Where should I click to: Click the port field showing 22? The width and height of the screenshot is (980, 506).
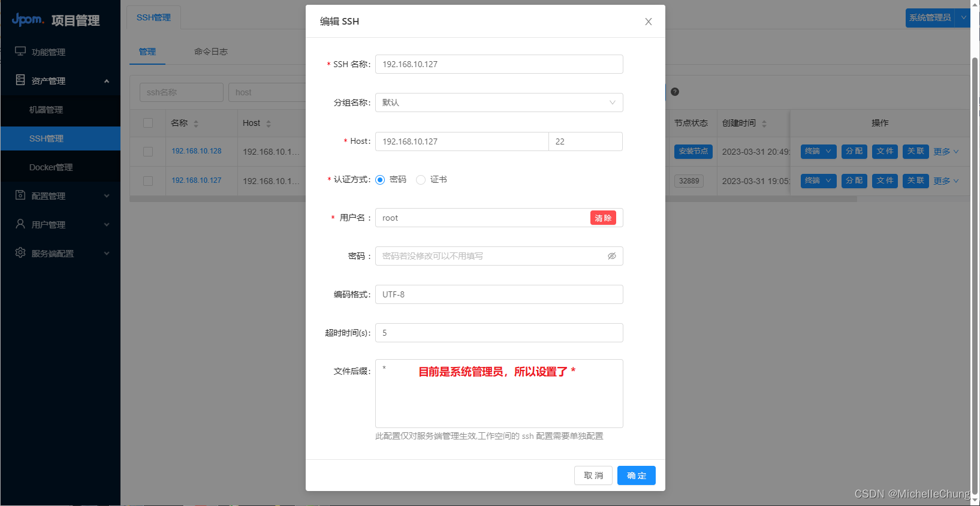pyautogui.click(x=586, y=141)
